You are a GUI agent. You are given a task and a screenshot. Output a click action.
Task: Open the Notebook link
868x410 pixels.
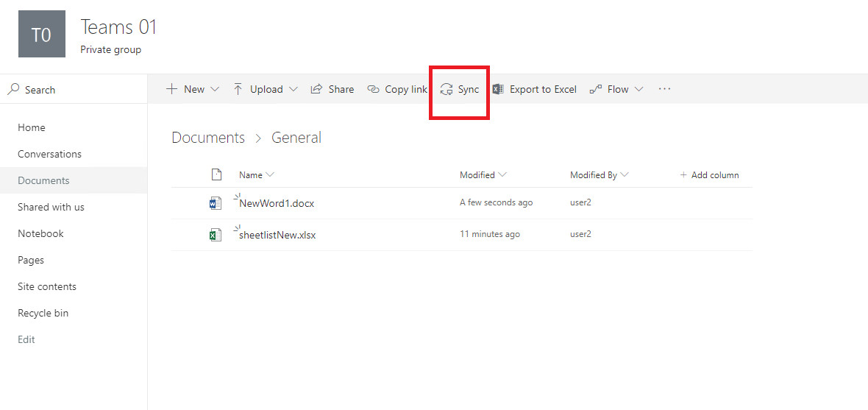point(40,234)
